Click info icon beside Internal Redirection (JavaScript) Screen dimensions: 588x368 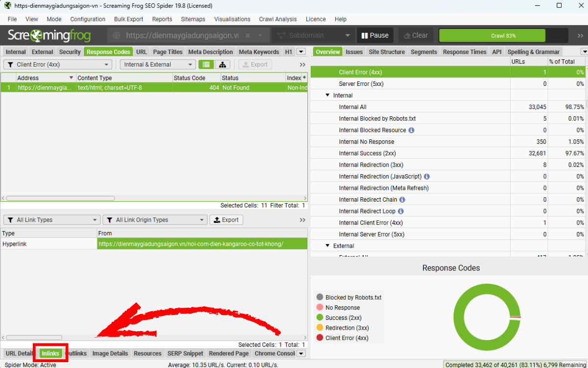click(x=427, y=177)
